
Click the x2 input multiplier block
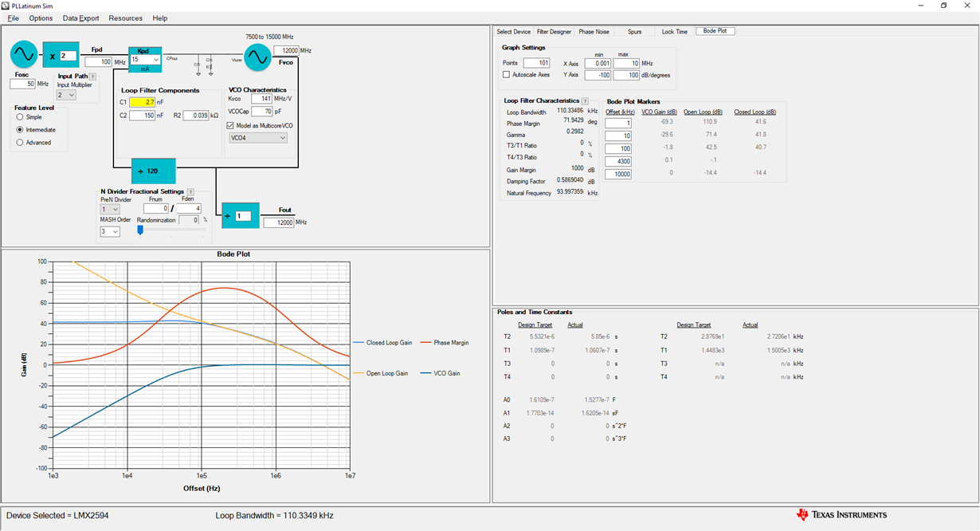[x=61, y=55]
